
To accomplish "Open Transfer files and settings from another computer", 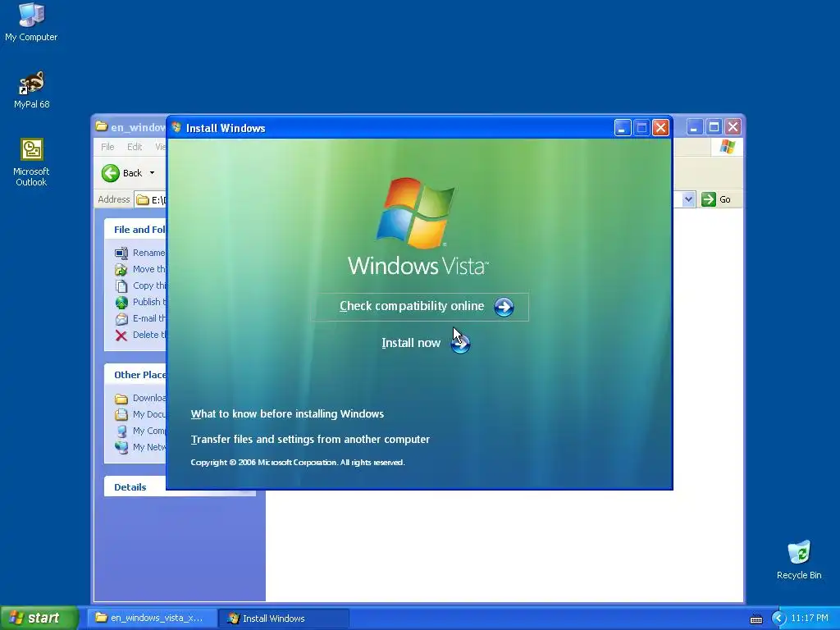I will [x=310, y=440].
